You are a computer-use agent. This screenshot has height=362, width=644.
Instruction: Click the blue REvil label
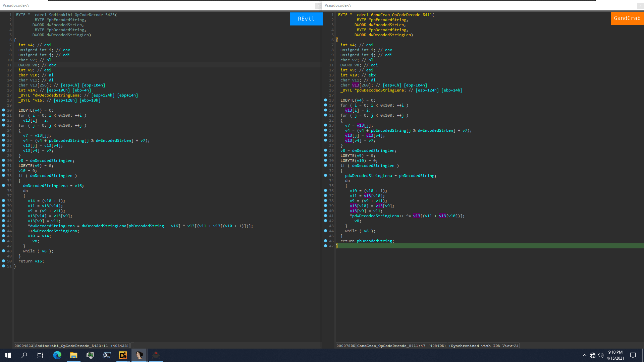tap(306, 19)
